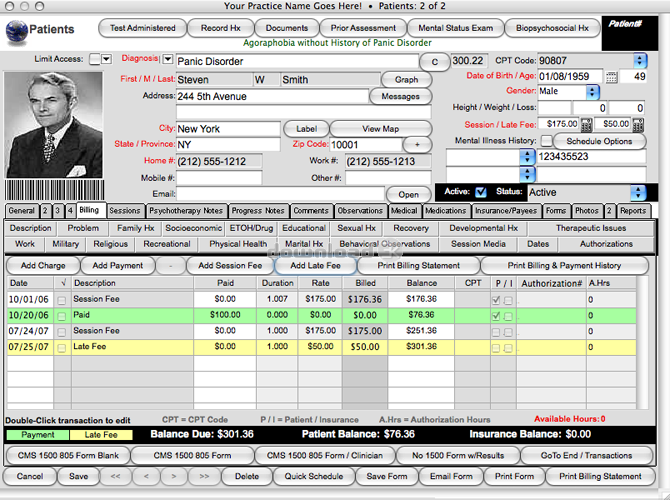Image resolution: width=670 pixels, height=500 pixels.
Task: Click the minus button beside Add Payment
Action: pos(170,266)
